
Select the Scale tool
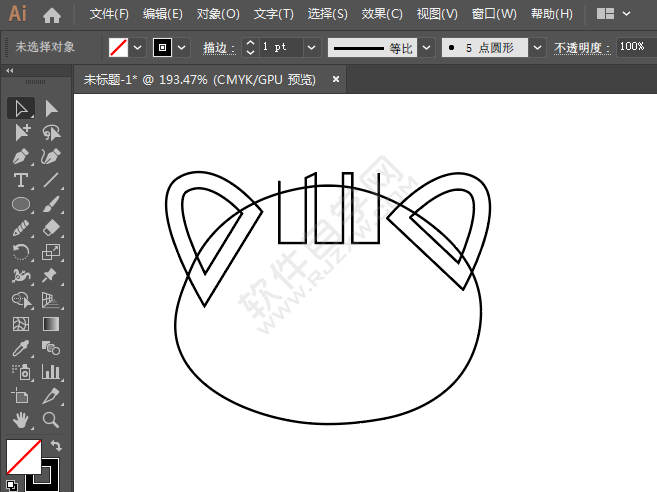tap(51, 252)
